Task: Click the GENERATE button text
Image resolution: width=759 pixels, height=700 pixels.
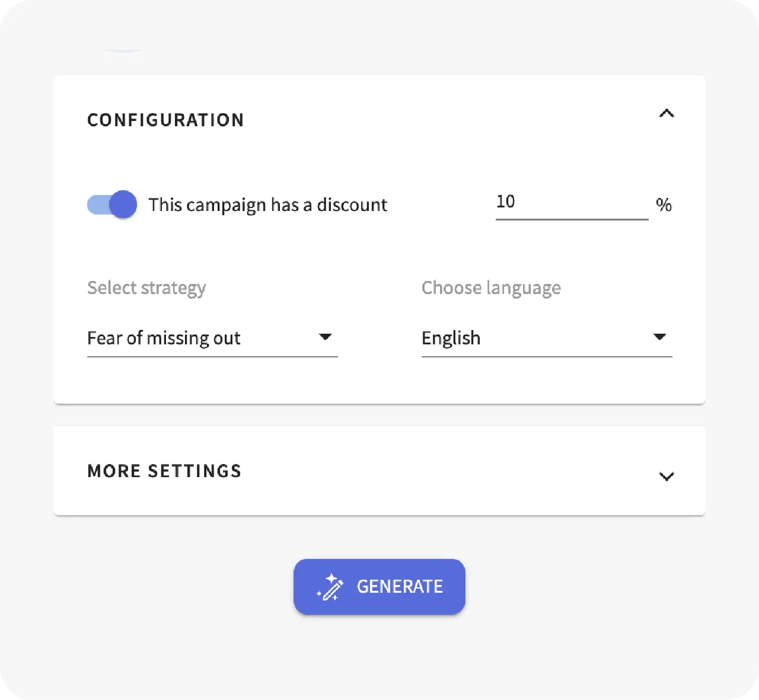Action: point(400,587)
